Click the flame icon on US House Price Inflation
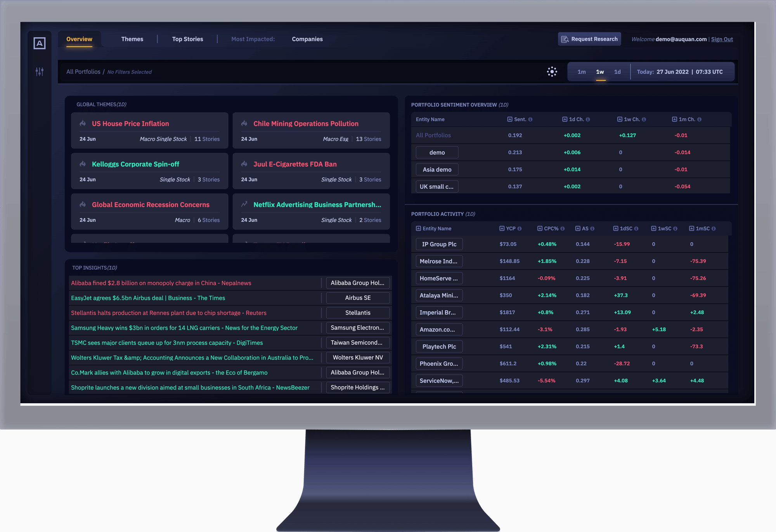Image resolution: width=776 pixels, height=532 pixels. pos(83,123)
